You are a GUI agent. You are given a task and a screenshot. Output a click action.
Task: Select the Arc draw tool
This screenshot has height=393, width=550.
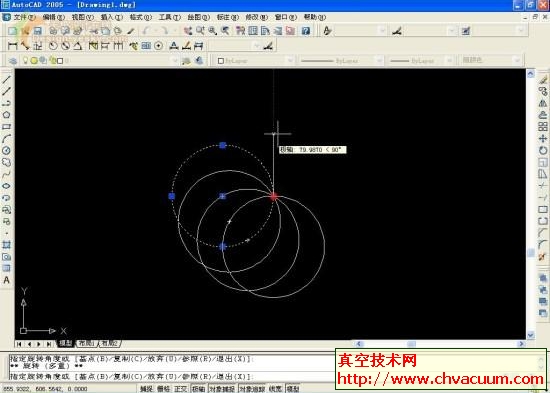[6, 139]
